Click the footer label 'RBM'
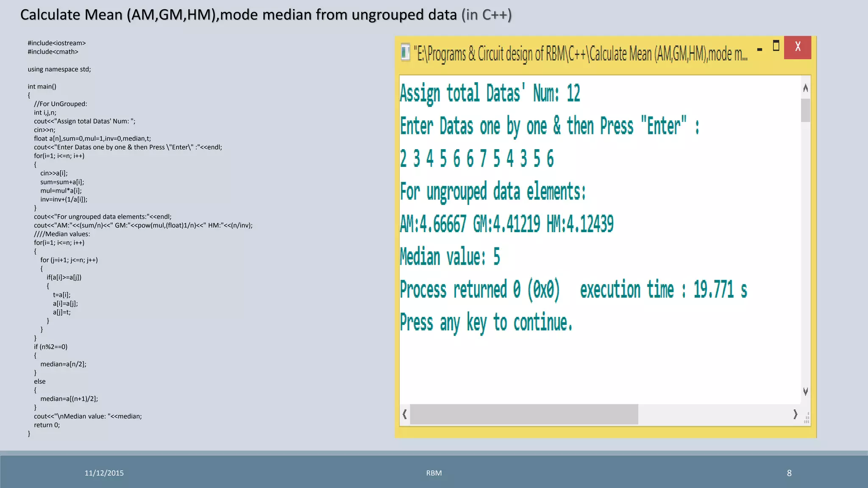This screenshot has height=488, width=868. (x=434, y=473)
